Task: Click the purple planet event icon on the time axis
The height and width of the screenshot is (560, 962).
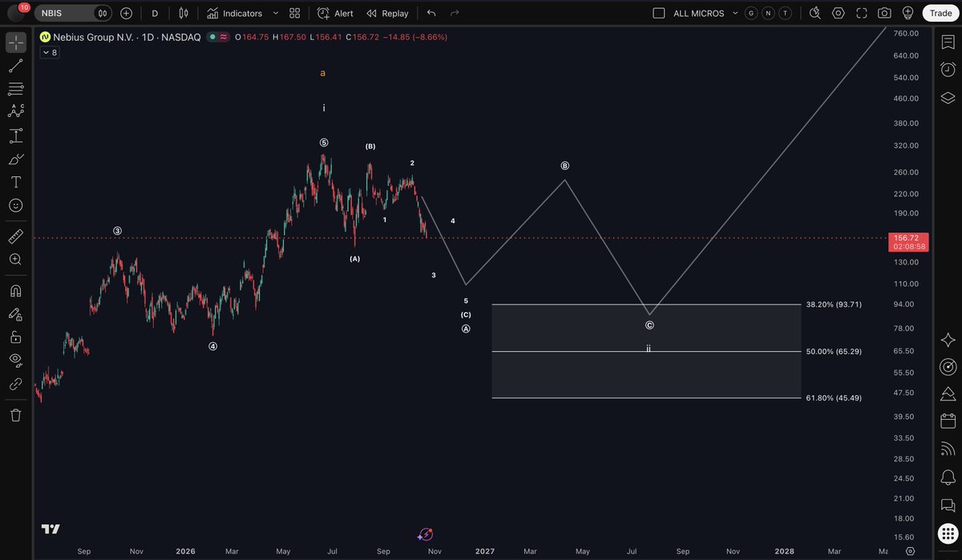Action: coord(426,534)
